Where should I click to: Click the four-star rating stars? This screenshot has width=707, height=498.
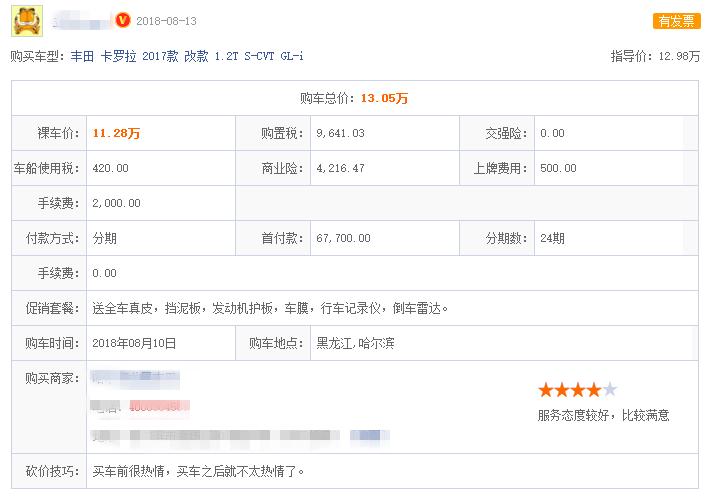point(578,390)
